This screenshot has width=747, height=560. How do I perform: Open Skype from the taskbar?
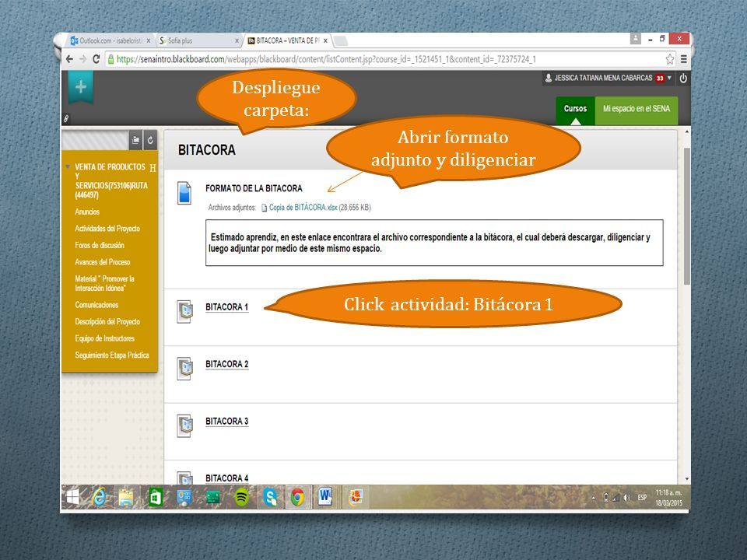pyautogui.click(x=270, y=498)
